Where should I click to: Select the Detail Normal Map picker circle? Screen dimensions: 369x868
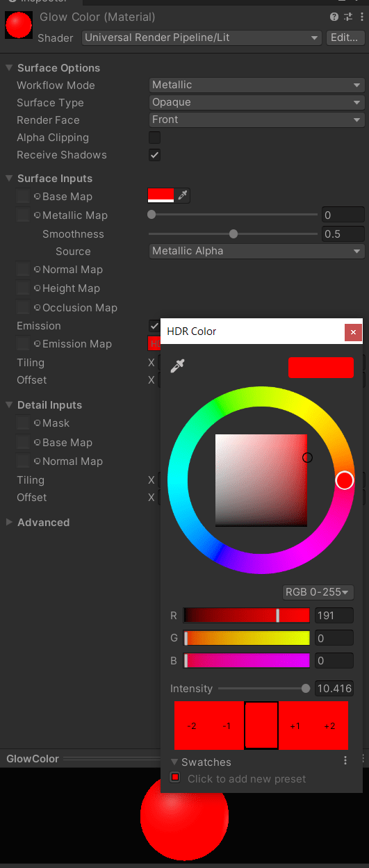point(38,461)
